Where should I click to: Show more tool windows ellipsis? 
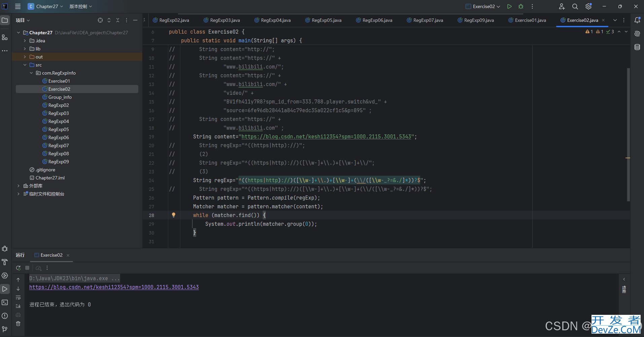coord(5,51)
